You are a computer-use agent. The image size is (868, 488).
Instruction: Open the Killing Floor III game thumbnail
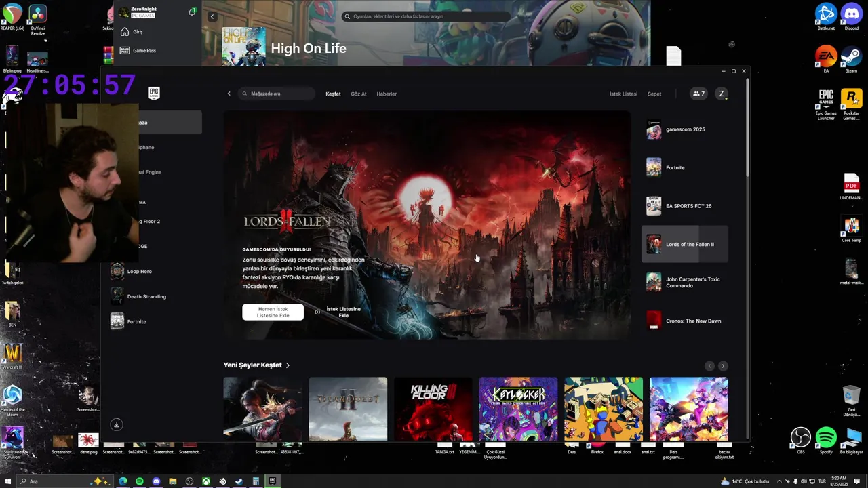(433, 409)
